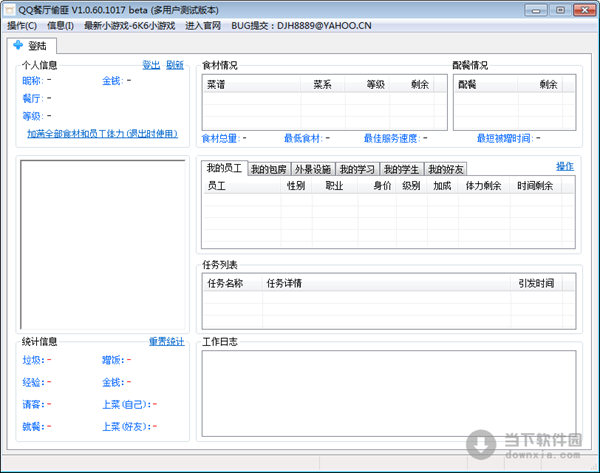The width and height of the screenshot is (600, 473).
Task: Click the 登出 link
Action: point(150,65)
